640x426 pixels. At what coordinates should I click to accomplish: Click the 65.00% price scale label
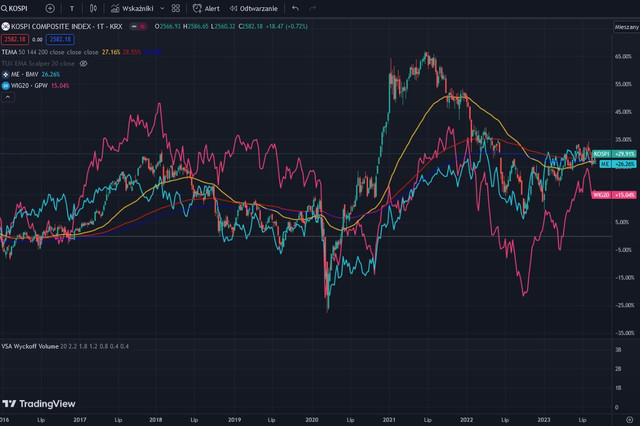click(x=623, y=56)
